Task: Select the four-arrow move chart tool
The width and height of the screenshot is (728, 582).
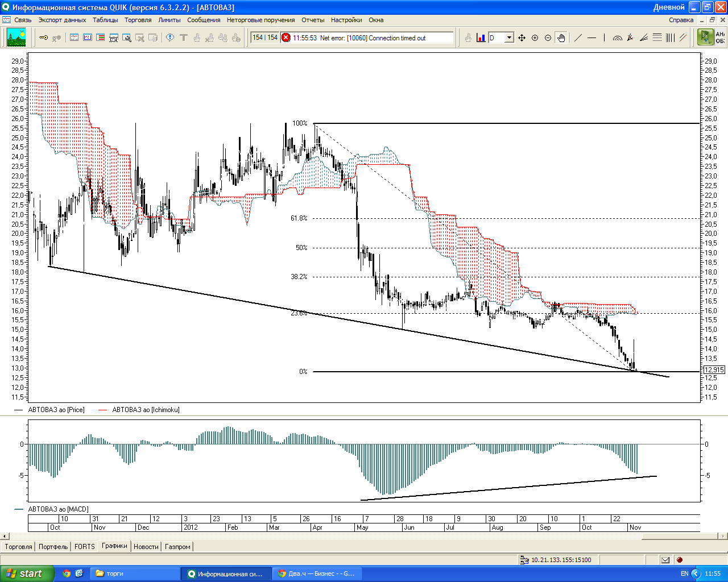Action: click(522, 38)
